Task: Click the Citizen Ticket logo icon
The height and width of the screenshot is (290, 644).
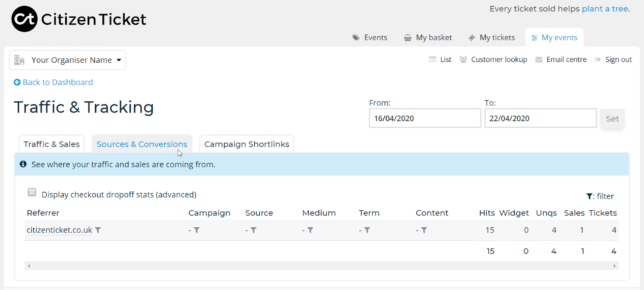Action: [x=24, y=19]
